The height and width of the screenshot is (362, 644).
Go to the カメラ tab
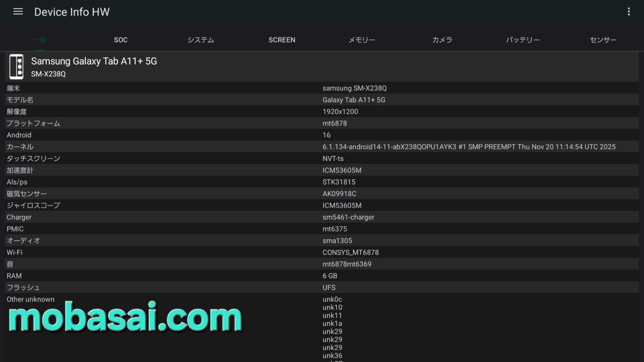(x=442, y=40)
